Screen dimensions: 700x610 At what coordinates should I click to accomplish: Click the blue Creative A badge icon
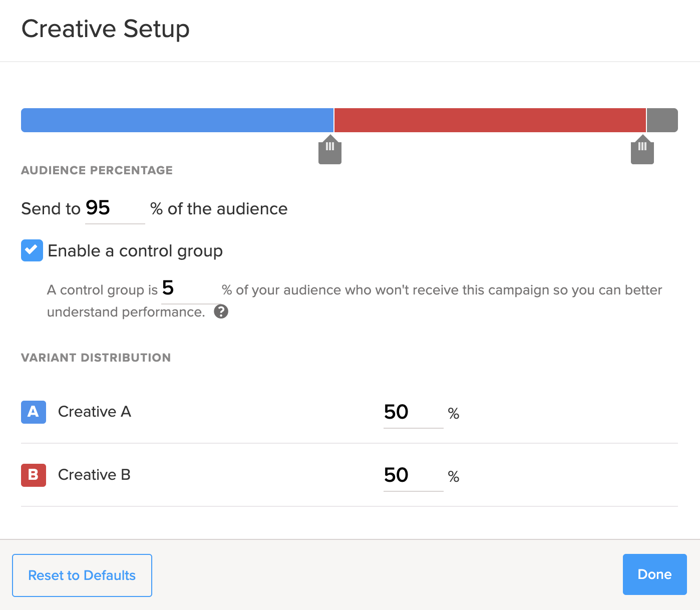[34, 412]
